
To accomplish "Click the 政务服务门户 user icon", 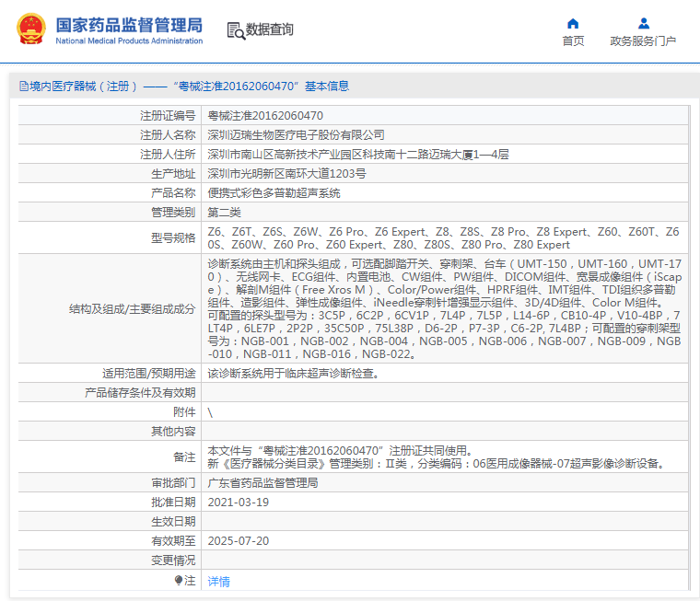I will [x=643, y=23].
